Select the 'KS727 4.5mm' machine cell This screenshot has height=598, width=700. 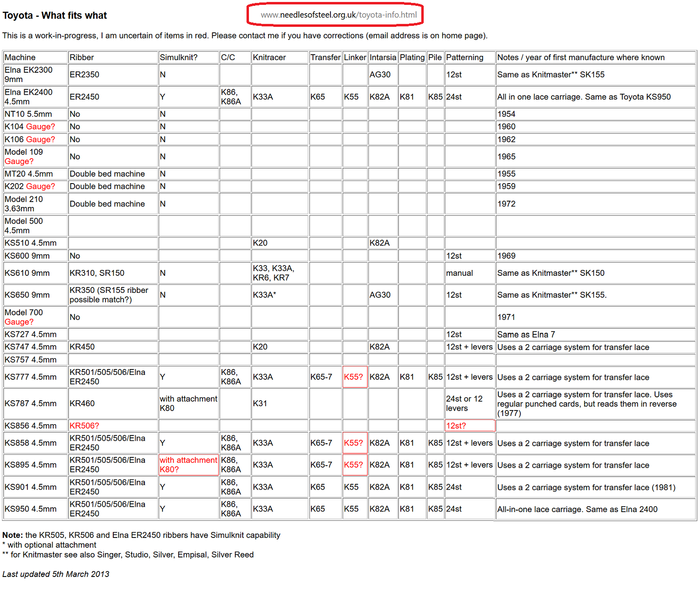coord(35,334)
